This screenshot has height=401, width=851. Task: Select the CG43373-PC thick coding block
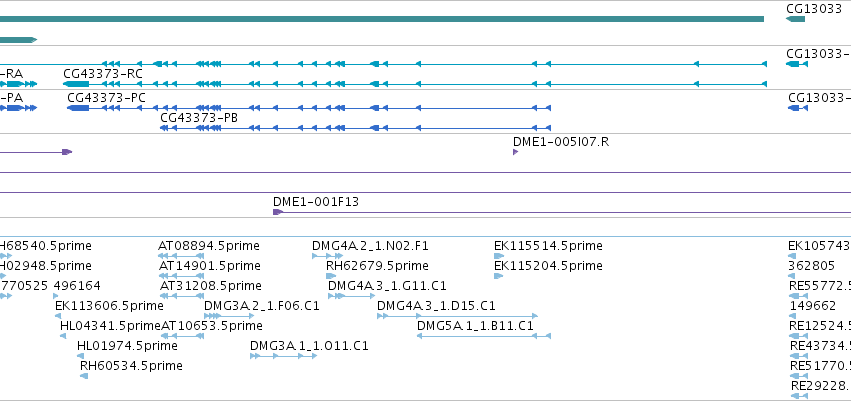[x=78, y=108]
